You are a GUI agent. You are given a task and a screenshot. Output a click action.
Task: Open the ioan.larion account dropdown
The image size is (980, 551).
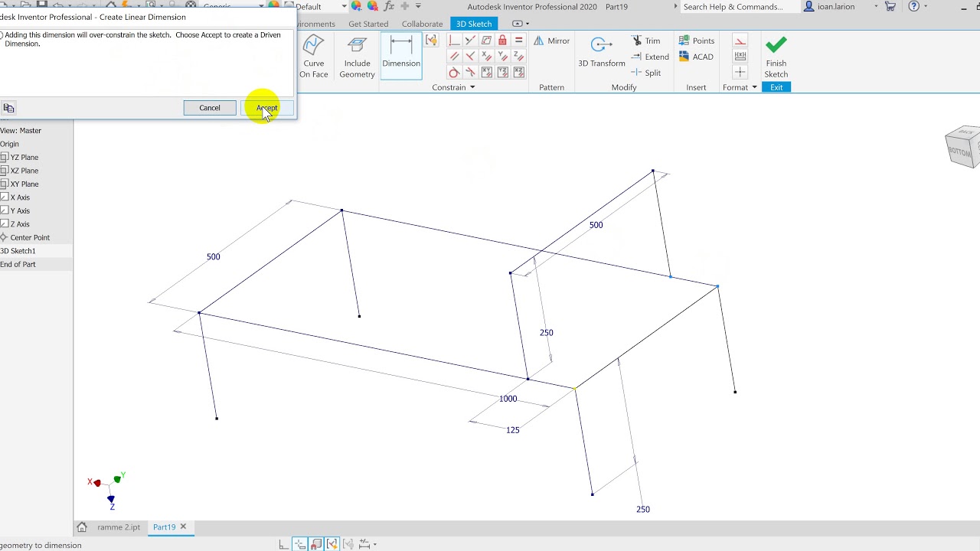click(876, 7)
